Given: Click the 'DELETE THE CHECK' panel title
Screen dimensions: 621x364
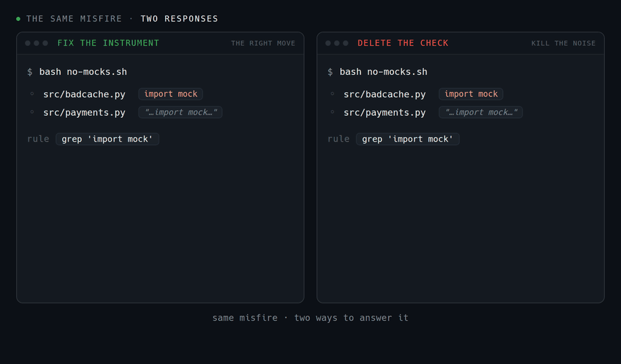Looking at the screenshot, I should coord(403,42).
